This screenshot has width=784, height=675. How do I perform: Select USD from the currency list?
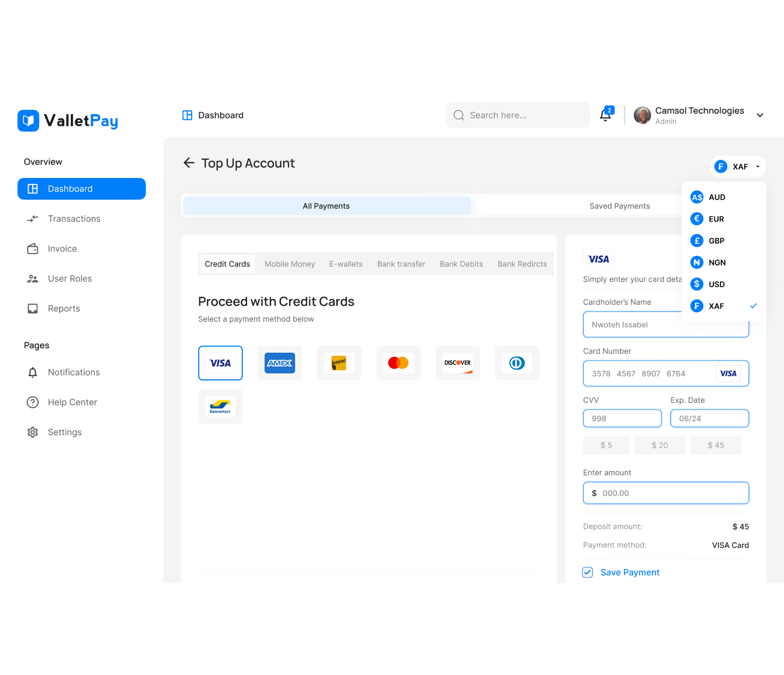point(716,284)
